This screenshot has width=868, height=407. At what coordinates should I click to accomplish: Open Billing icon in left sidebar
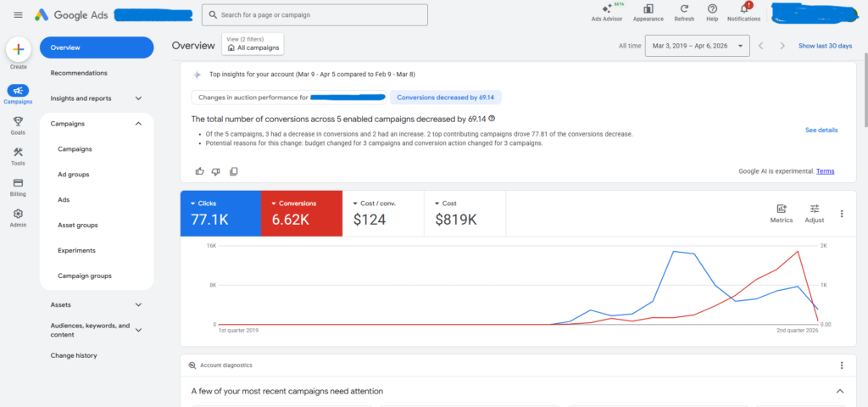pos(18,184)
